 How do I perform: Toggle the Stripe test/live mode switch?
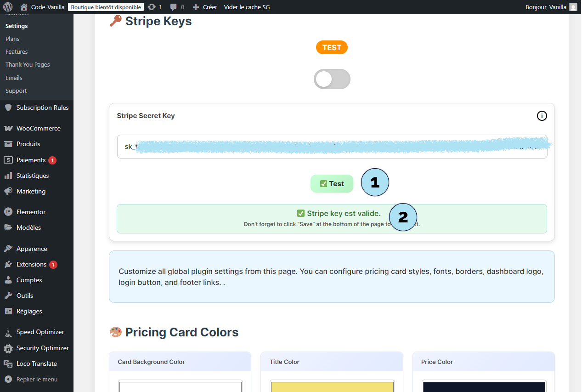332,79
